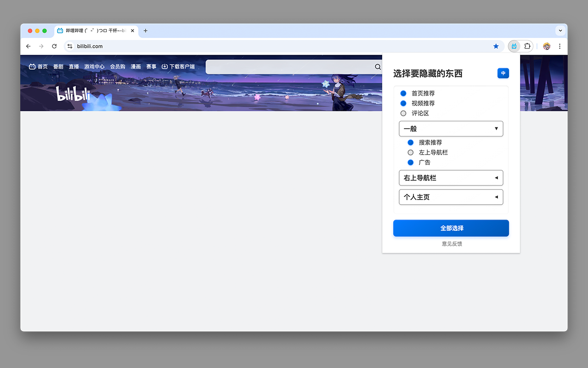This screenshot has width=588, height=368.
Task: Click the page reload icon
Action: 54,46
